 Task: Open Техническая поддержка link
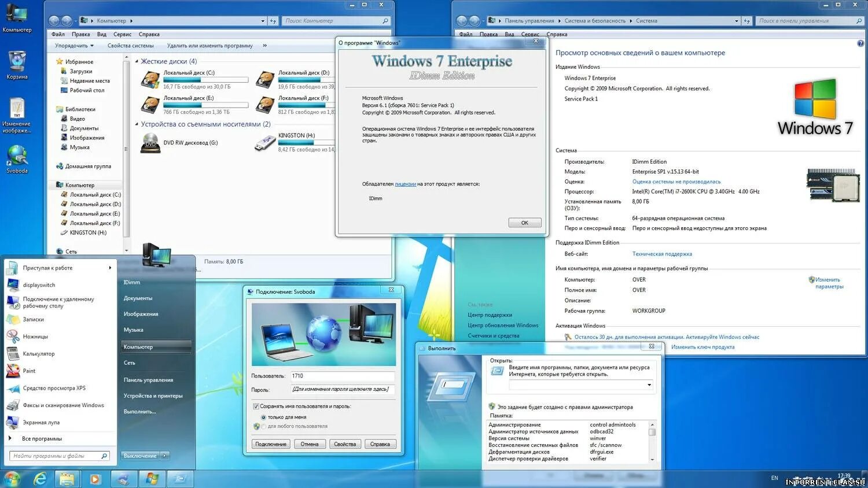coord(662,254)
